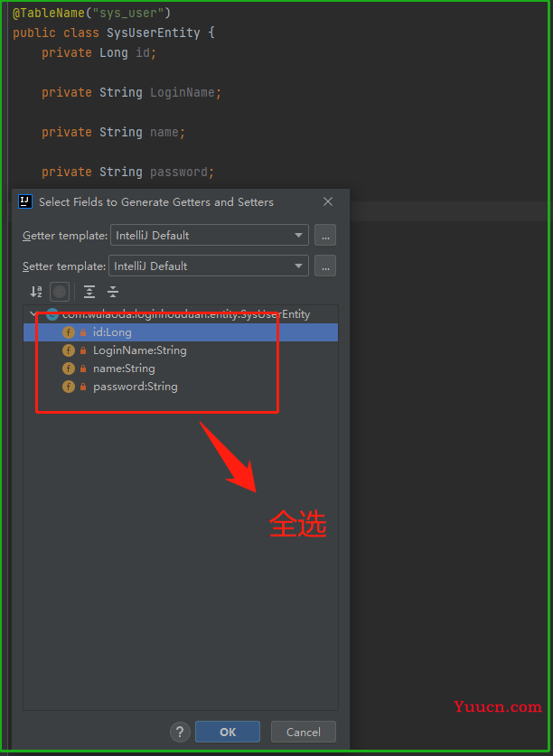The width and height of the screenshot is (553, 756).
Task: Close the Select Fields dialog
Action: 328,202
